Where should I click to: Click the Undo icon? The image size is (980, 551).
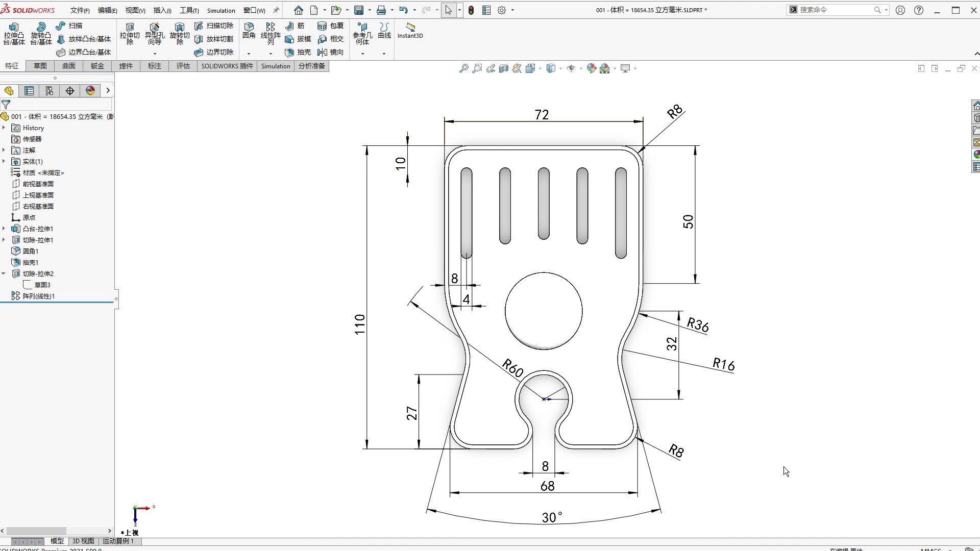404,10
